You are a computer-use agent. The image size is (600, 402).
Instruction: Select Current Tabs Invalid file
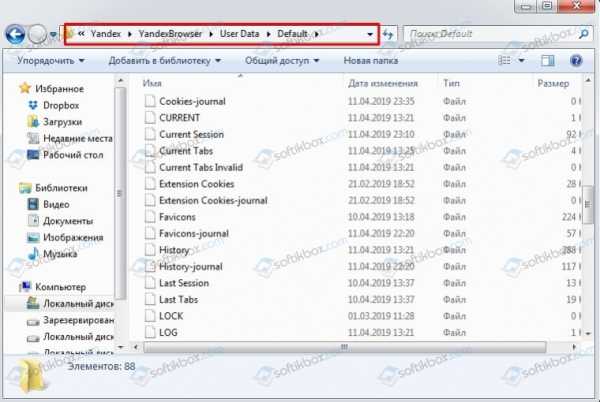tap(201, 167)
